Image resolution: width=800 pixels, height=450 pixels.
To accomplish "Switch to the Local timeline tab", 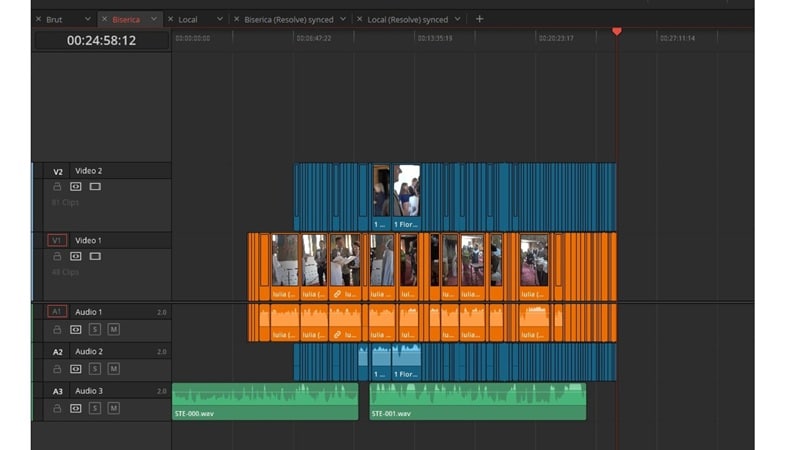I will [x=188, y=19].
